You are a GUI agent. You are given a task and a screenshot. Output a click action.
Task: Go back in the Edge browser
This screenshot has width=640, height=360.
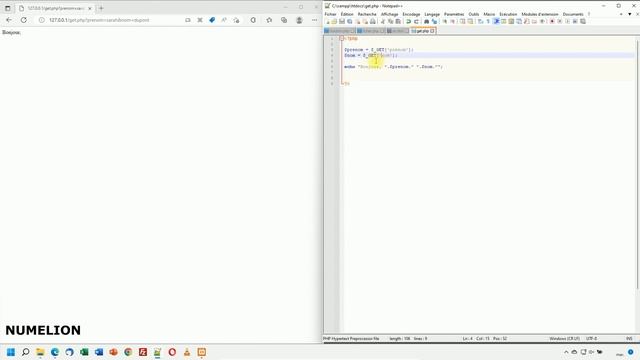coord(9,20)
